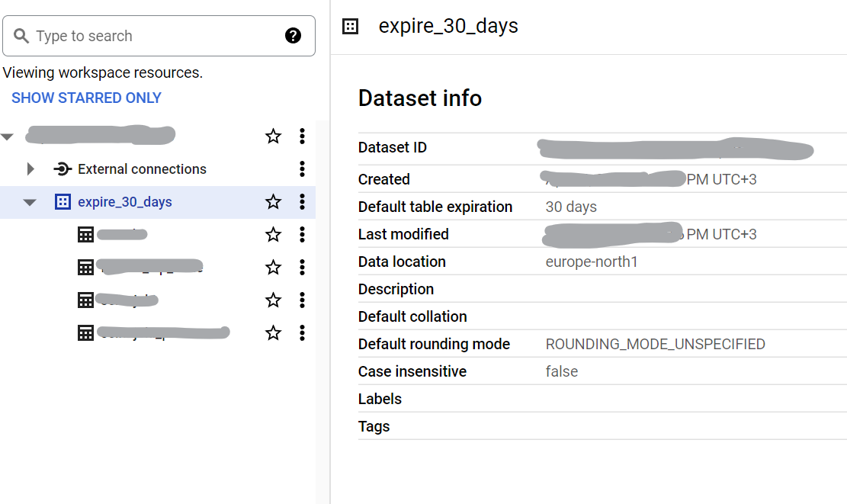The height and width of the screenshot is (504, 847).
Task: Click the table icon of the first table
Action: pyautogui.click(x=86, y=234)
